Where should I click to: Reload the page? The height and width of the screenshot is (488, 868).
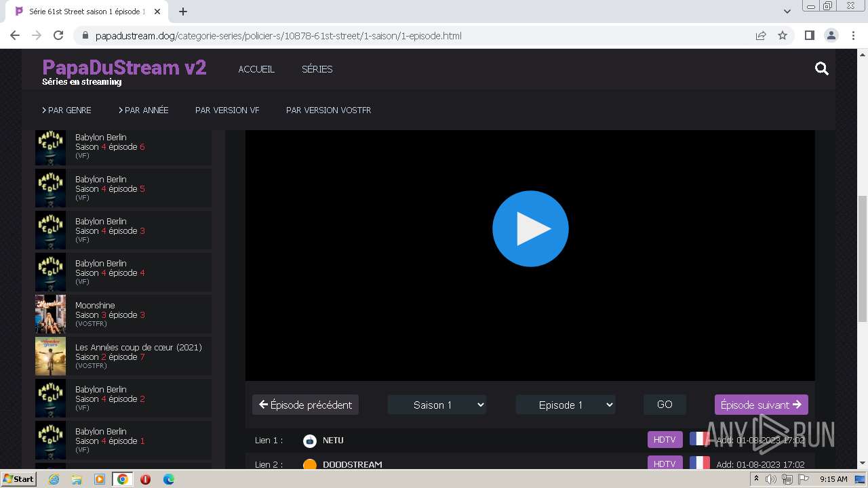58,35
